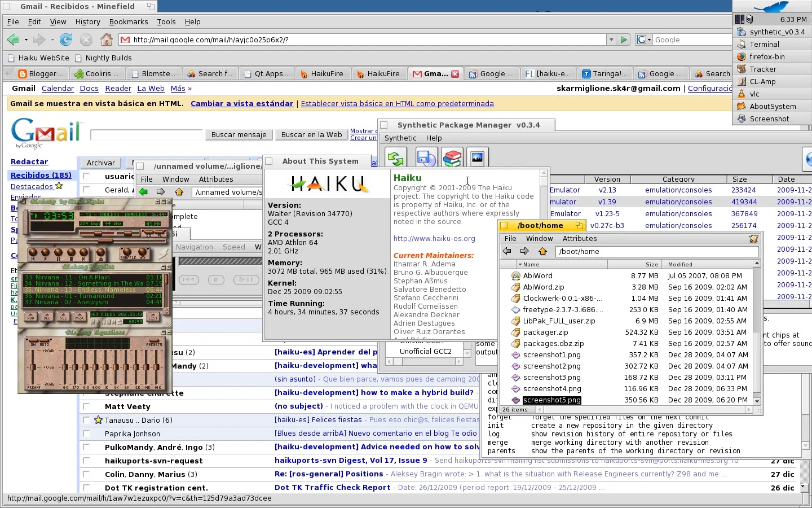The width and height of the screenshot is (812, 508).
Task: Open Attributes menu in /boot/home window
Action: (x=580, y=239)
